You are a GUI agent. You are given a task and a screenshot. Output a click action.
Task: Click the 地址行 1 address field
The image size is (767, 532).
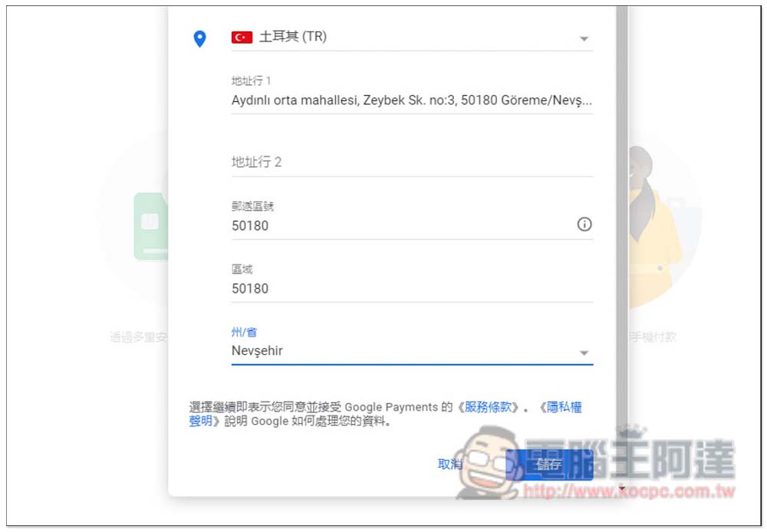coord(412,100)
